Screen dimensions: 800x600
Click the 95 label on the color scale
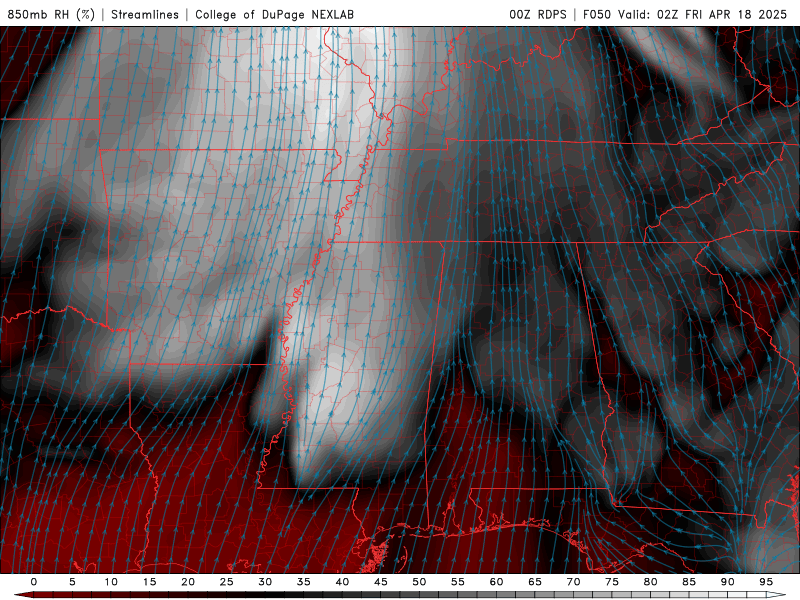coord(766,582)
